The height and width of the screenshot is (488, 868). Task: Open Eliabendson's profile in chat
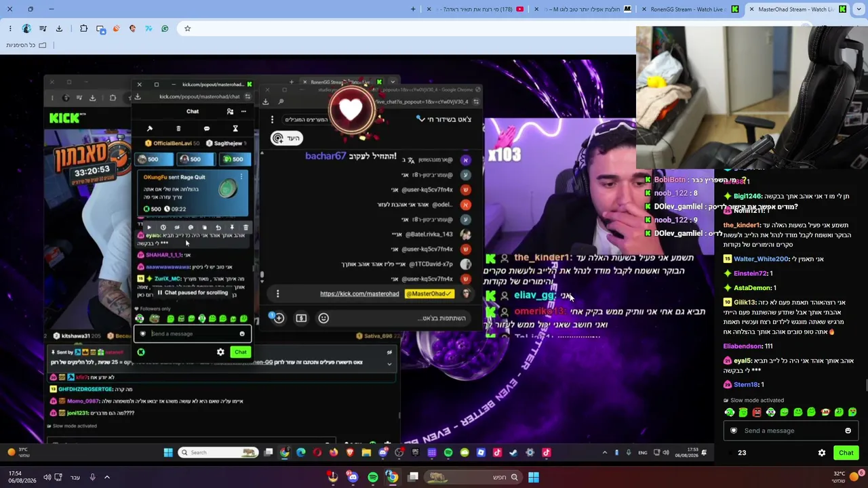click(x=743, y=346)
